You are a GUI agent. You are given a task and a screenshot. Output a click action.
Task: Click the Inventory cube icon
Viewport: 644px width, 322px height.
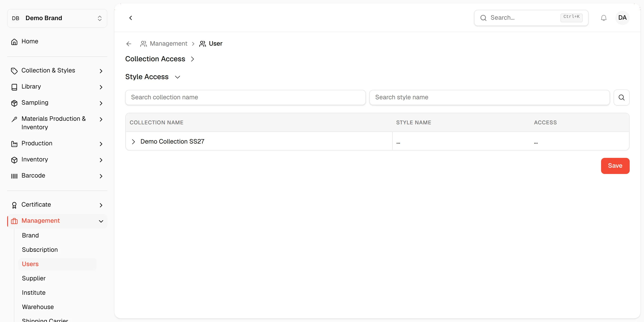click(x=14, y=160)
